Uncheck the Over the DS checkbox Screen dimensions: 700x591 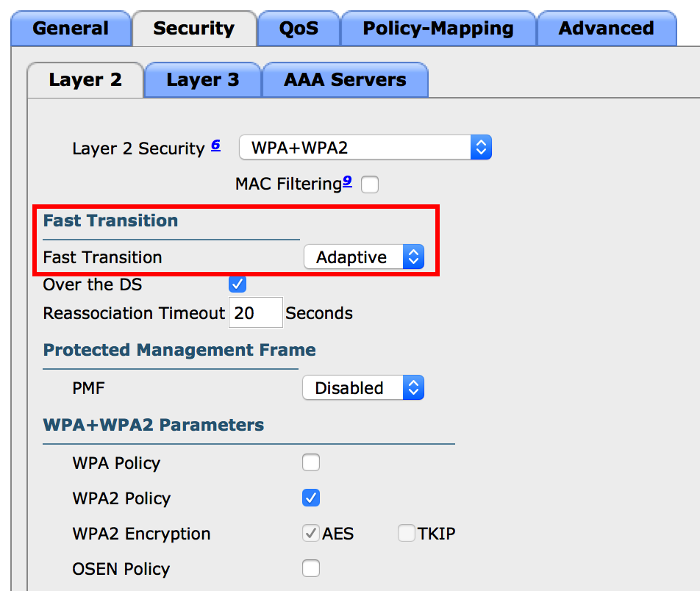(x=238, y=284)
